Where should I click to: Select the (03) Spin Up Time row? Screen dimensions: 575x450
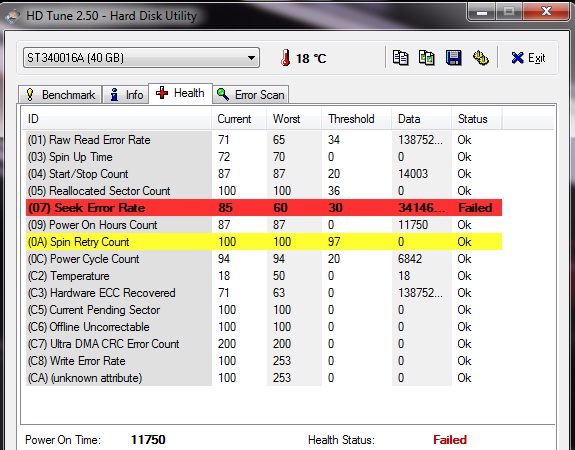264,157
